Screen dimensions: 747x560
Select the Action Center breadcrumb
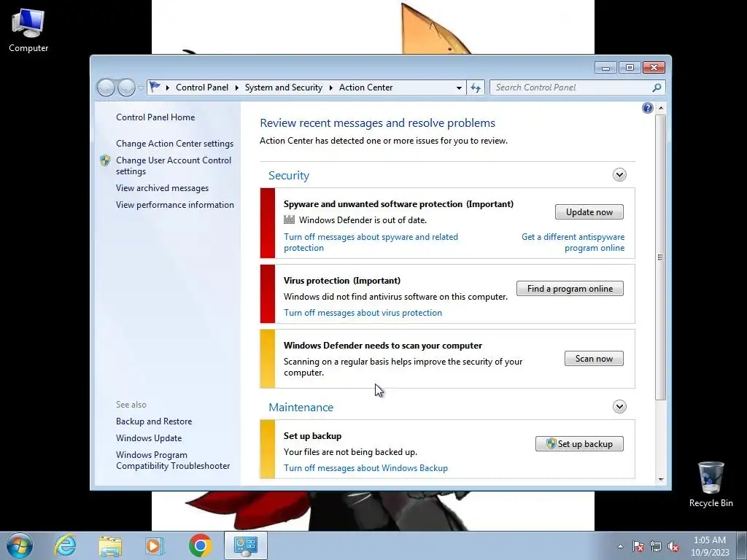click(366, 87)
